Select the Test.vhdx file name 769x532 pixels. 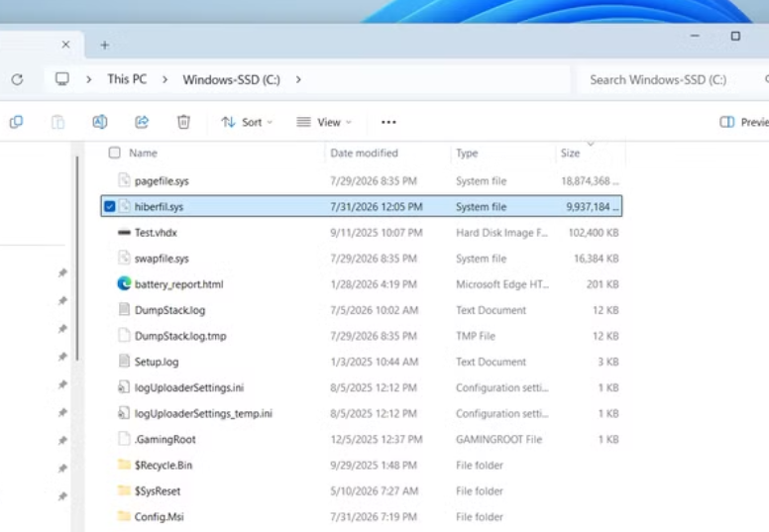click(156, 233)
